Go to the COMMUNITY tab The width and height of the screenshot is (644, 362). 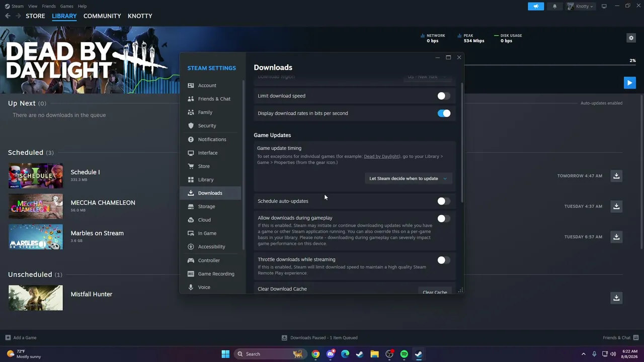click(x=102, y=16)
